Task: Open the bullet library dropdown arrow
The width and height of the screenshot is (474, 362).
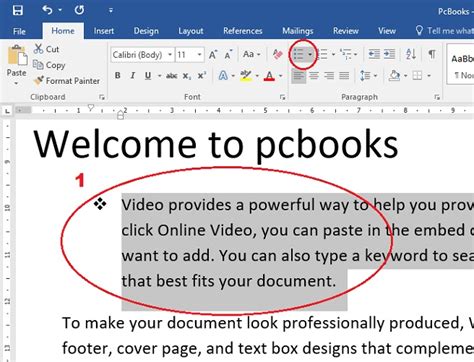Action: (310, 54)
